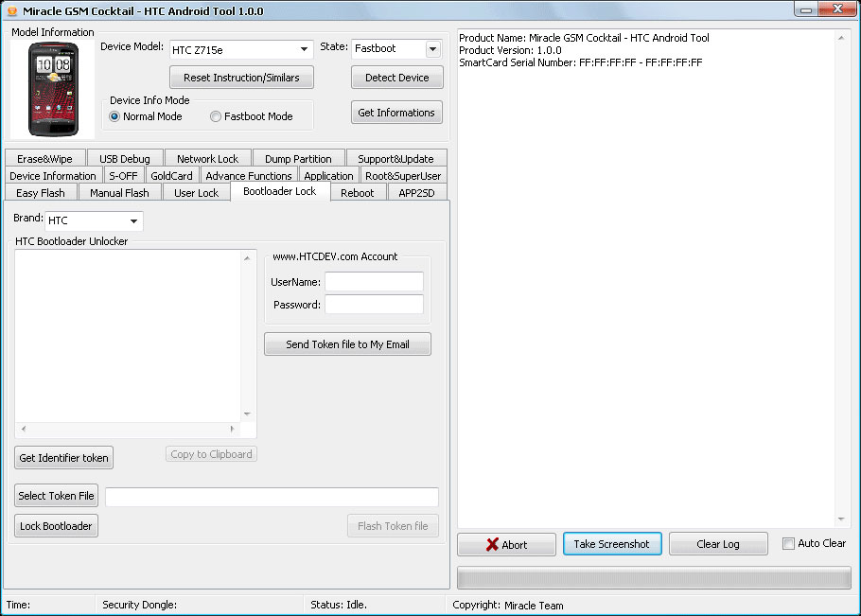This screenshot has width=861, height=616.
Task: Click the HTC phone model image
Action: coord(53,89)
